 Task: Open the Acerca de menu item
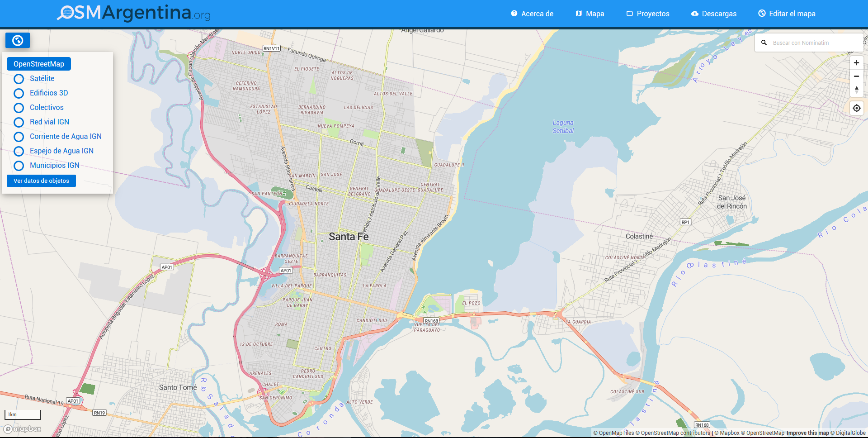tap(532, 14)
